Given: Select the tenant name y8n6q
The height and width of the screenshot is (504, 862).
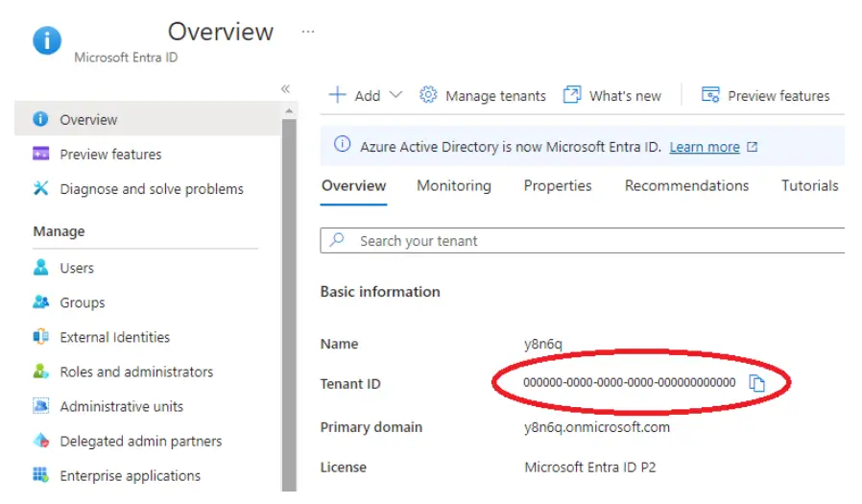Looking at the screenshot, I should coord(543,344).
